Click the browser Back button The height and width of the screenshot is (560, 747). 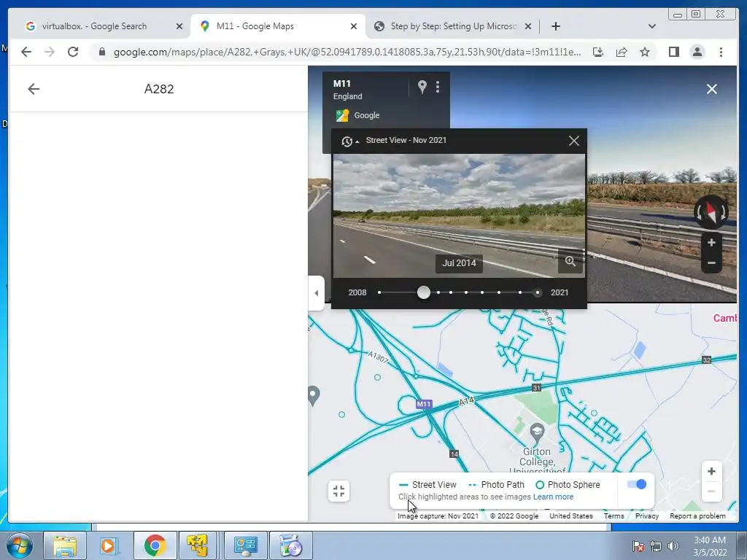click(x=26, y=52)
